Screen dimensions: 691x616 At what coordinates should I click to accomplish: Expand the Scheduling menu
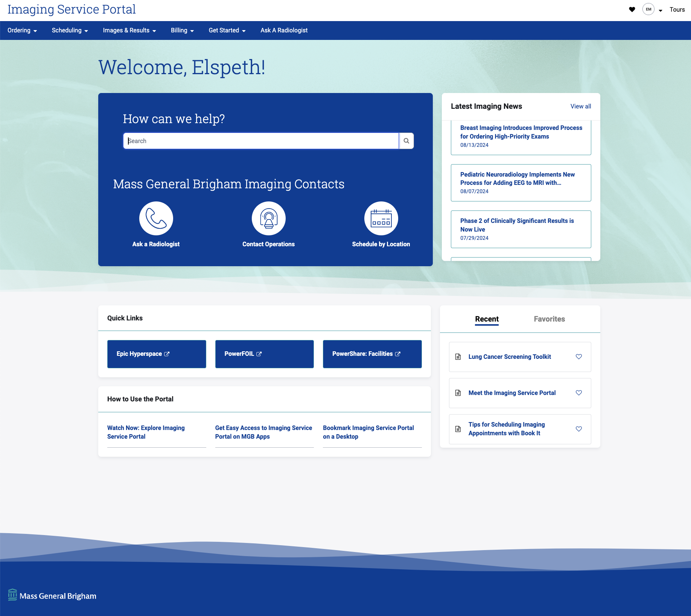70,30
